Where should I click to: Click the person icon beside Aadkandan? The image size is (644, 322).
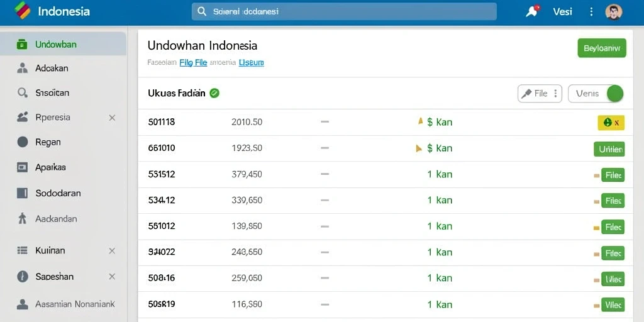point(22,218)
